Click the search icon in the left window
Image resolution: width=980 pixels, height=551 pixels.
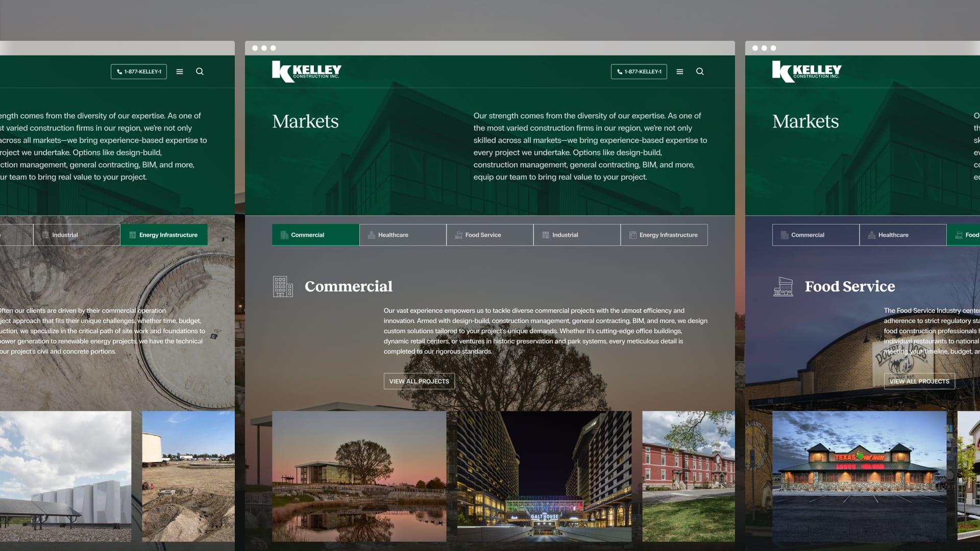(x=200, y=71)
